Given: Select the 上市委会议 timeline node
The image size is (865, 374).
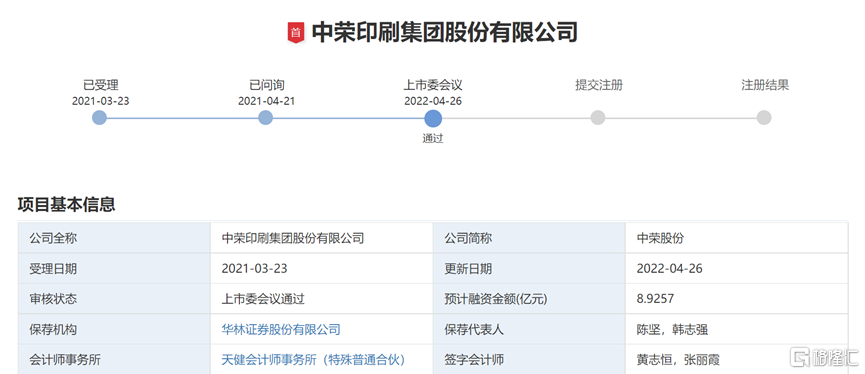Looking at the screenshot, I should click(433, 117).
